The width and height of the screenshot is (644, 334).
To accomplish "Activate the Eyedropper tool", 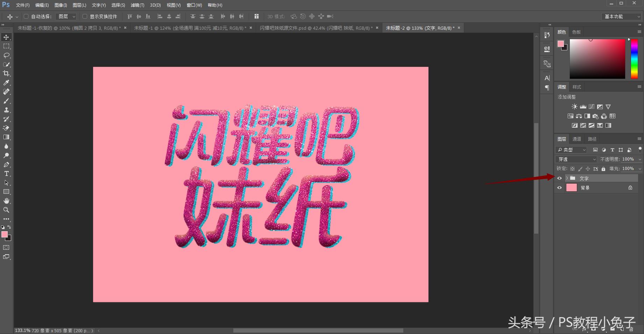I will pos(6,83).
